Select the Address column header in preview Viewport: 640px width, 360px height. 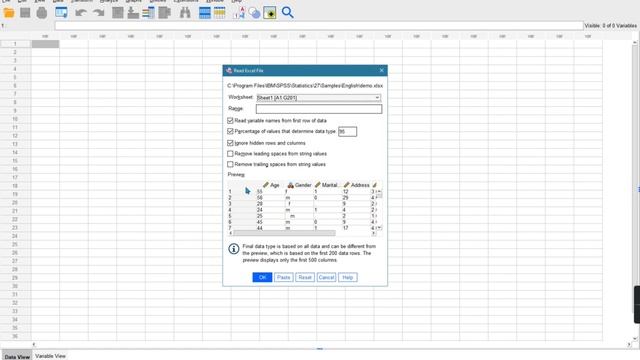356,185
